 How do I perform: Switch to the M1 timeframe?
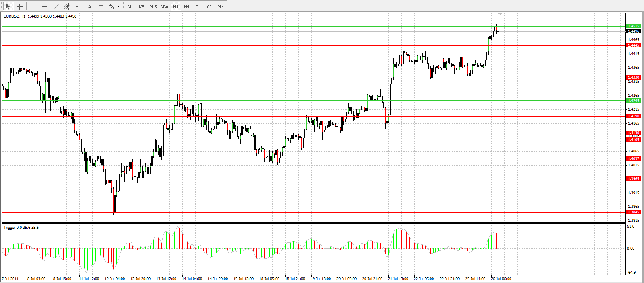(130, 6)
